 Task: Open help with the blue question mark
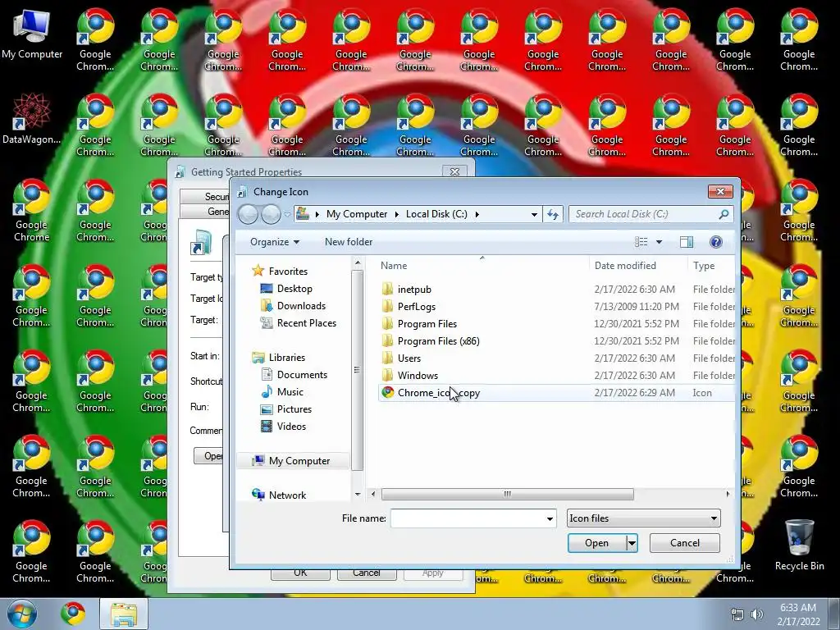point(715,242)
